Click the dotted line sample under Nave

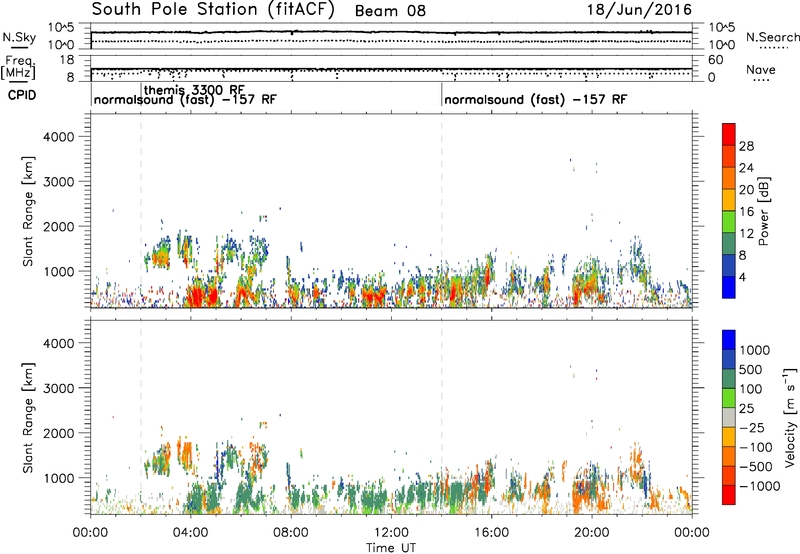[x=761, y=80]
